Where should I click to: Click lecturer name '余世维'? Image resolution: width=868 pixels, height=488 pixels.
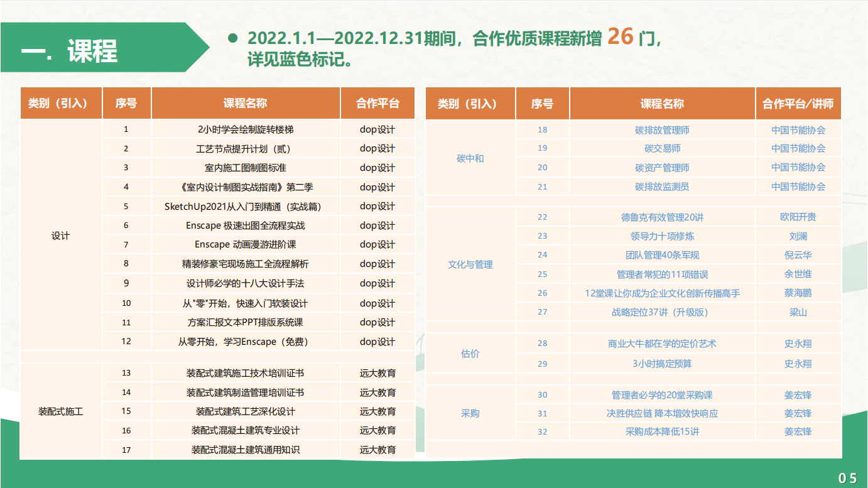click(x=798, y=274)
